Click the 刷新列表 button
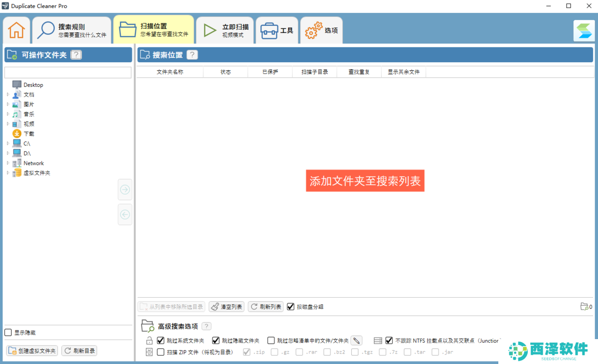The height and width of the screenshot is (364, 598). pos(266,307)
